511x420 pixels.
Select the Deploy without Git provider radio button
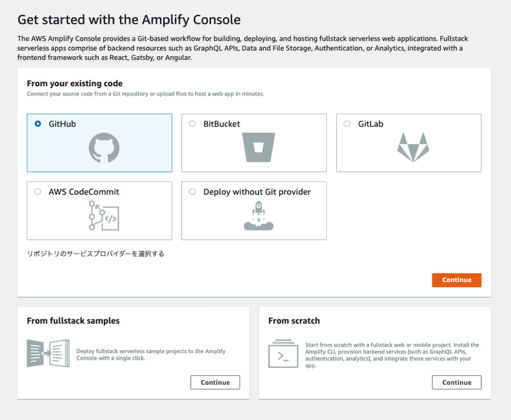192,192
